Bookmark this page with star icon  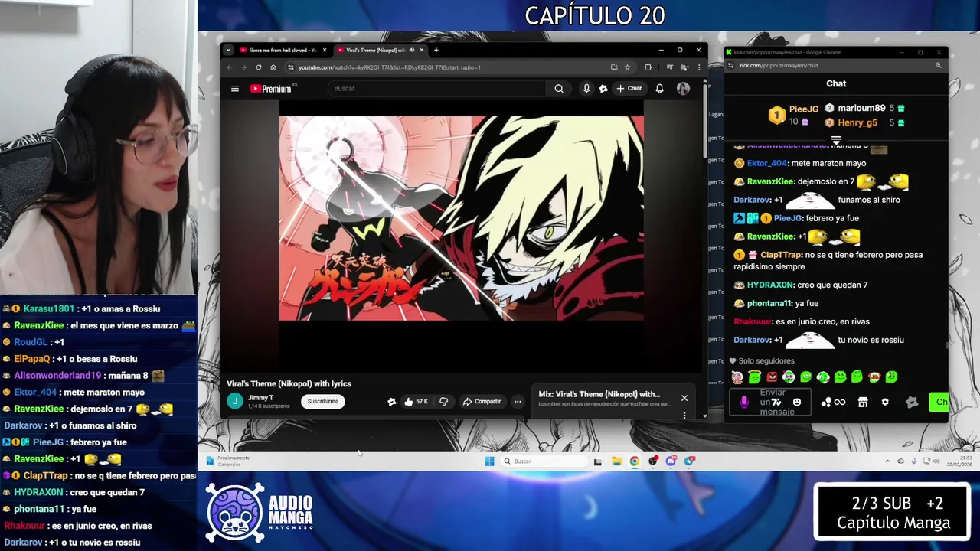coord(627,67)
